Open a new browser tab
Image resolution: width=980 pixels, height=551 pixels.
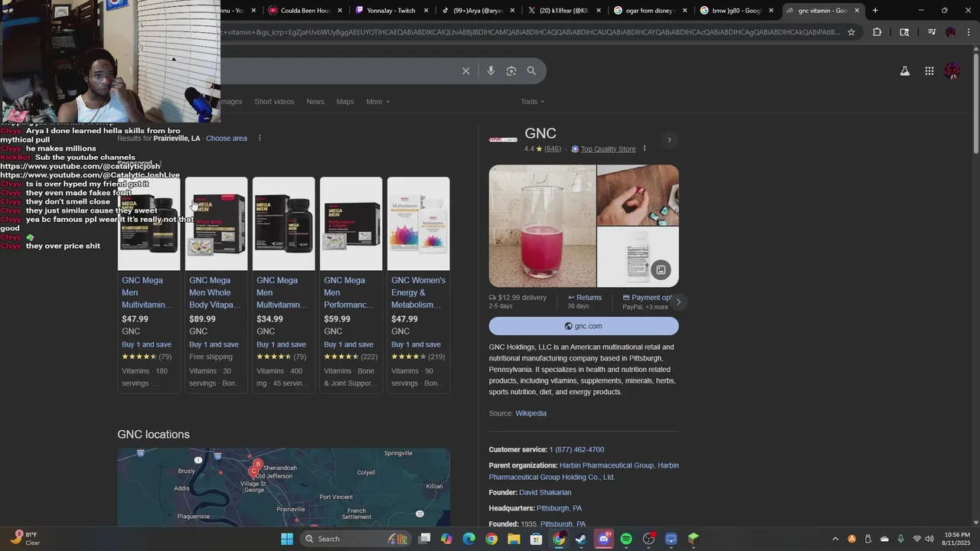click(875, 11)
